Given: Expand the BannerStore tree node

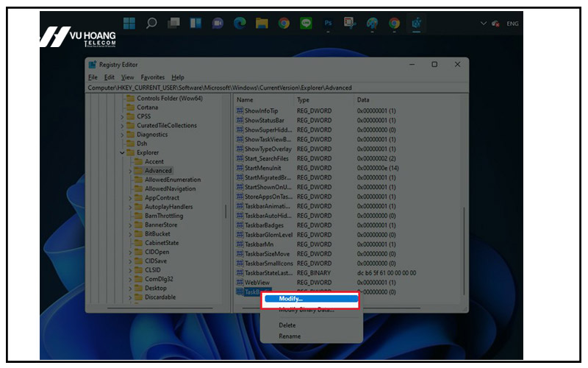Looking at the screenshot, I should pyautogui.click(x=130, y=225).
